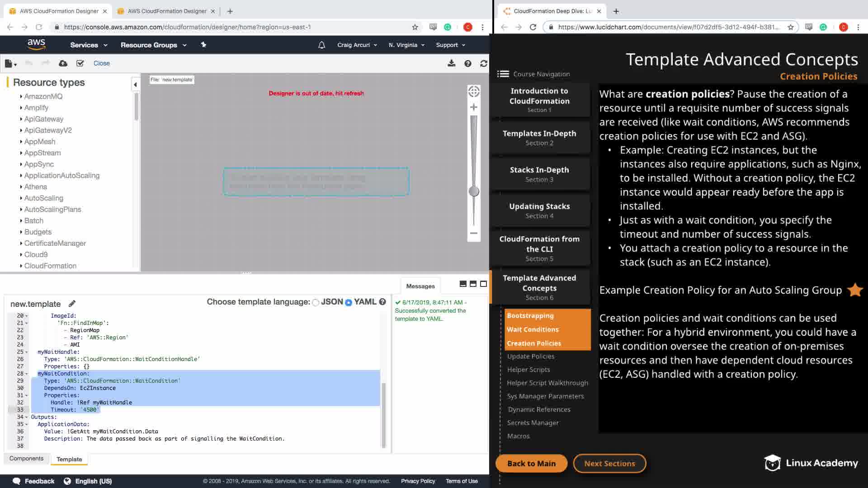The height and width of the screenshot is (488, 868).
Task: Open the Update Policies lesson link
Action: pos(530,356)
